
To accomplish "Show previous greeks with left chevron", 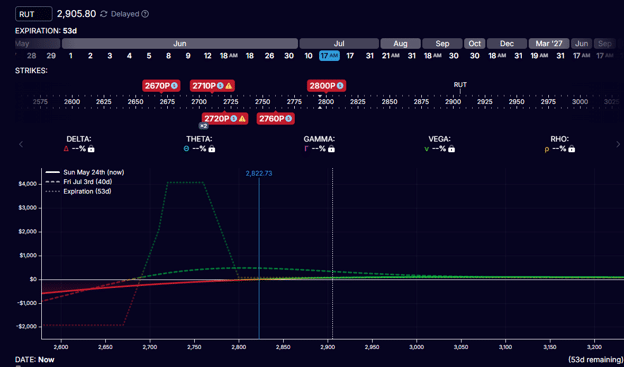I will pyautogui.click(x=21, y=144).
